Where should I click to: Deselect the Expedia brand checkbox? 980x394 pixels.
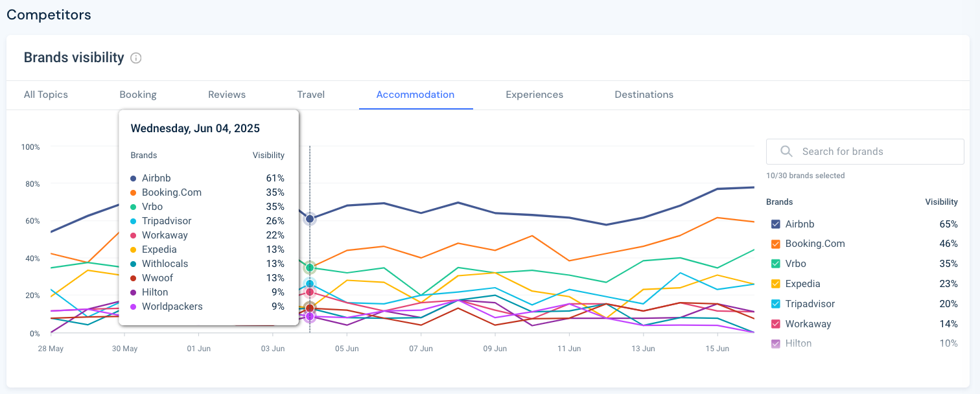tap(776, 284)
